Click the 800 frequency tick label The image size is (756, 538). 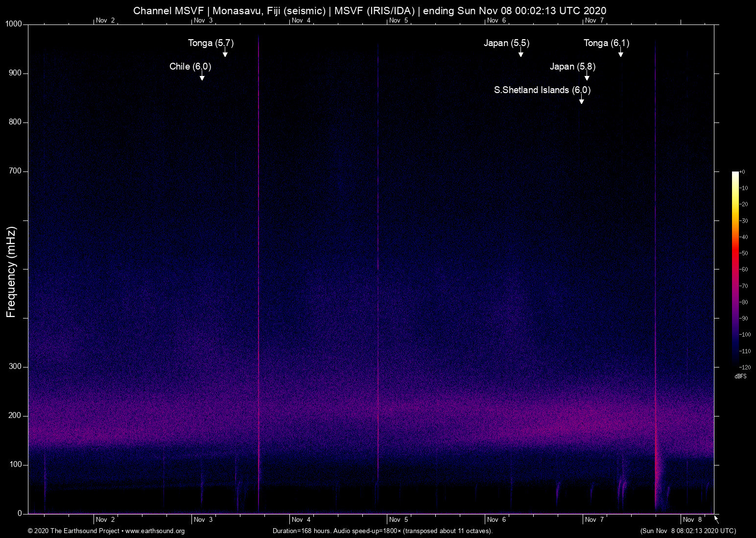16,122
